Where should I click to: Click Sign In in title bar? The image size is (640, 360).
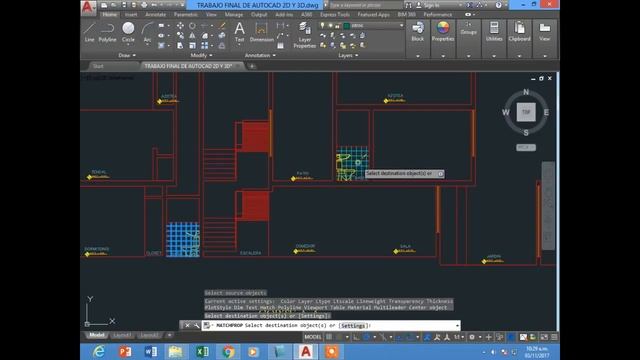coord(432,5)
